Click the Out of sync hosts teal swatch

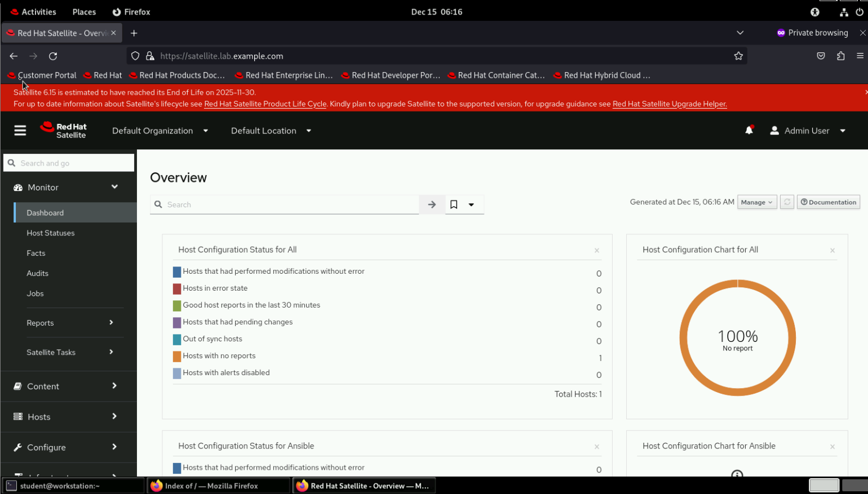coord(177,339)
